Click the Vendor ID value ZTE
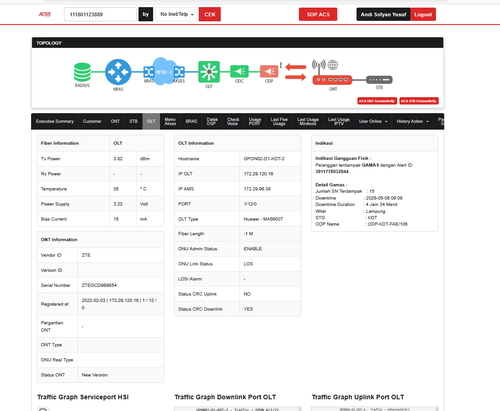The height and width of the screenshot is (411, 500). [x=86, y=255]
